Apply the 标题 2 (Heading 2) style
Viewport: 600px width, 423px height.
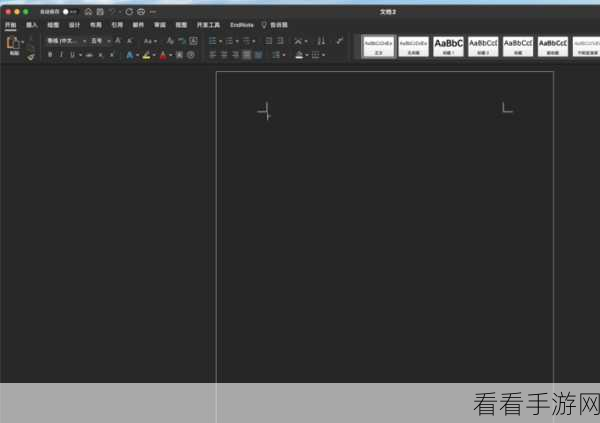pos(483,46)
